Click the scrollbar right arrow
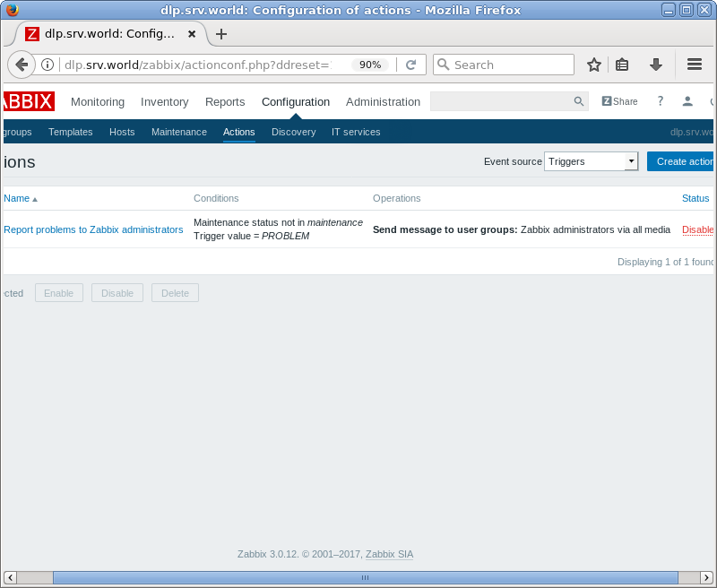 [x=706, y=577]
